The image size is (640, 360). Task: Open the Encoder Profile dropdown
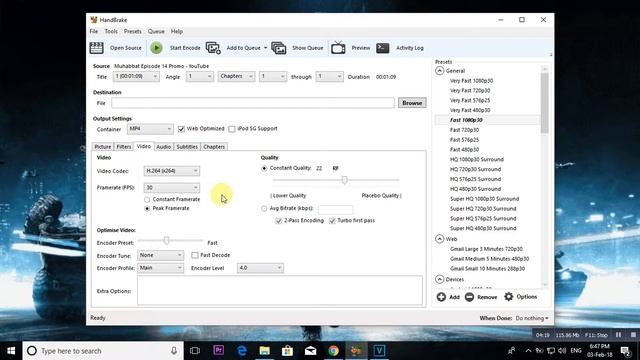pyautogui.click(x=160, y=268)
